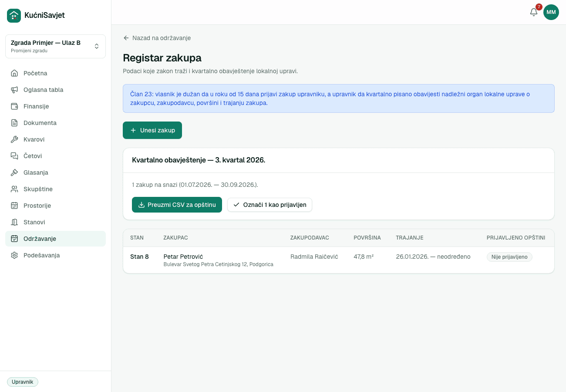566x392 pixels.
Task: Go to Oglasna tabla section
Action: coord(55,90)
